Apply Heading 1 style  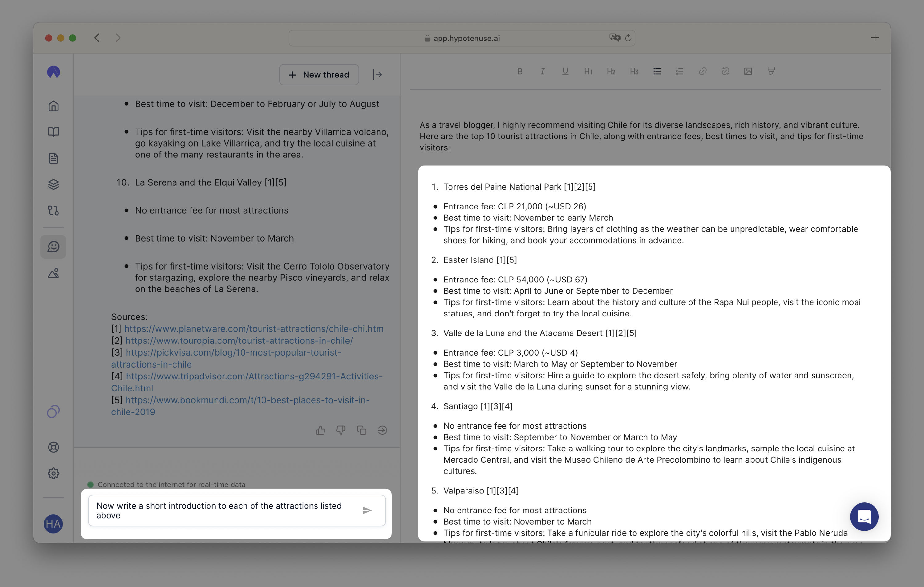588,71
